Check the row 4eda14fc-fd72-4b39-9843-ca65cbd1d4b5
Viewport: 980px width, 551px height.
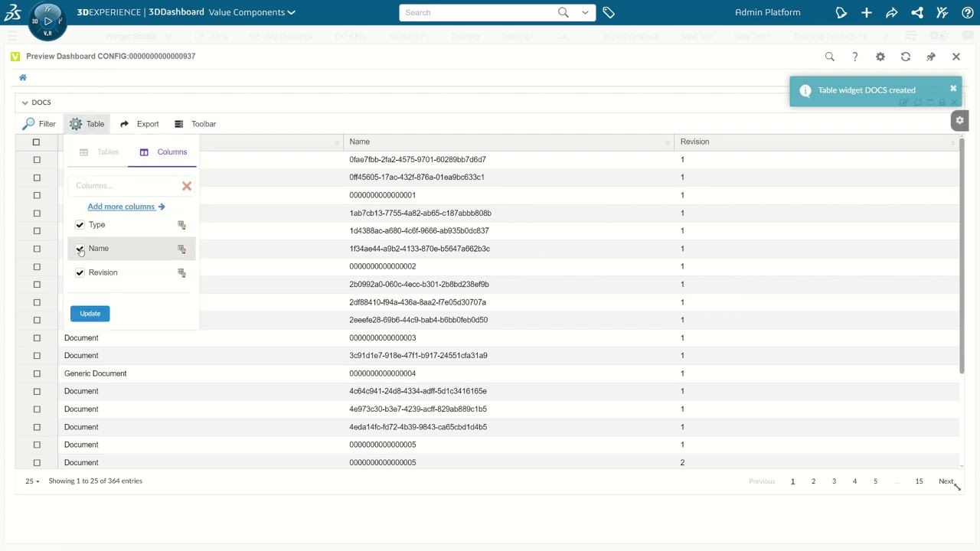coord(36,427)
